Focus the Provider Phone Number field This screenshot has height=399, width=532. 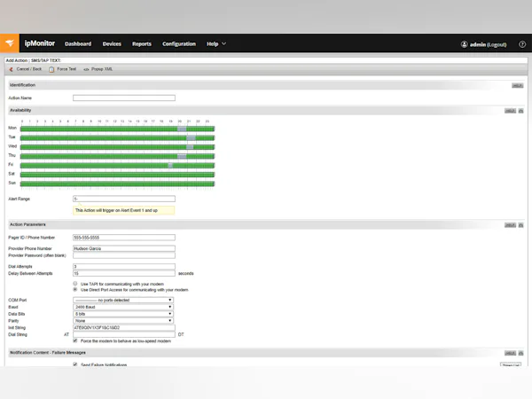tap(124, 248)
